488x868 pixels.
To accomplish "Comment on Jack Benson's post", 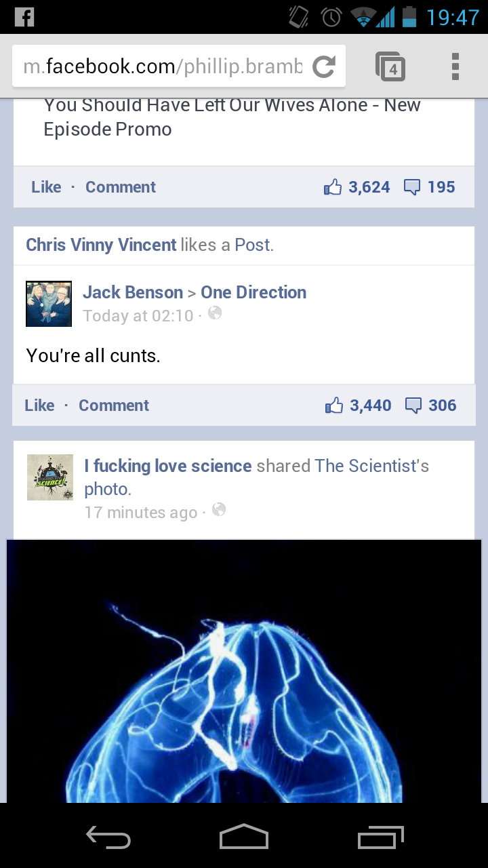I will pyautogui.click(x=114, y=406).
